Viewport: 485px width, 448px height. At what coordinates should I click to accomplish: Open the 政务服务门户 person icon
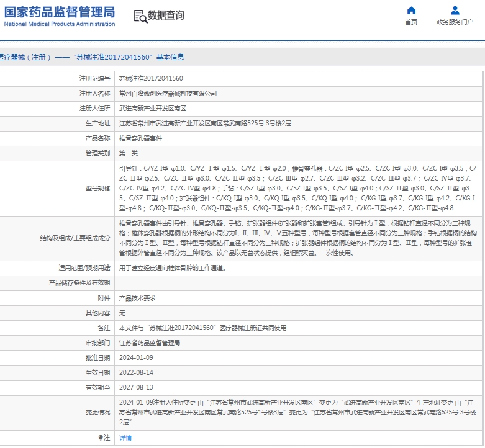455,11
